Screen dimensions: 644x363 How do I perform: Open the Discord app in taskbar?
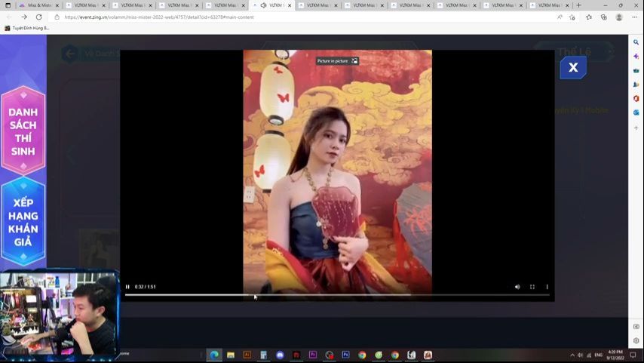pyautogui.click(x=280, y=355)
